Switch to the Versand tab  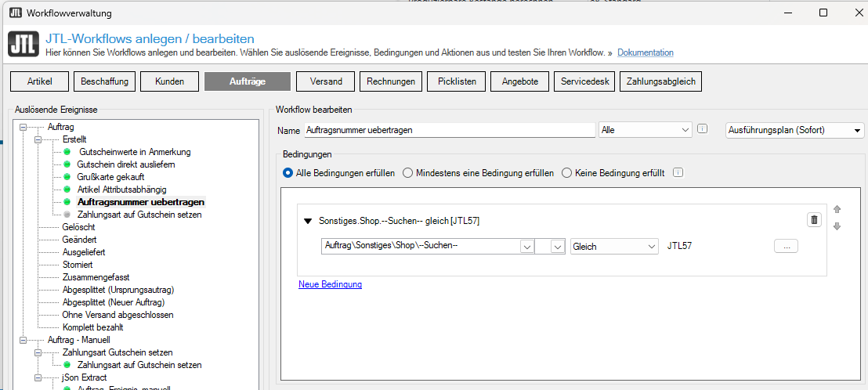326,81
